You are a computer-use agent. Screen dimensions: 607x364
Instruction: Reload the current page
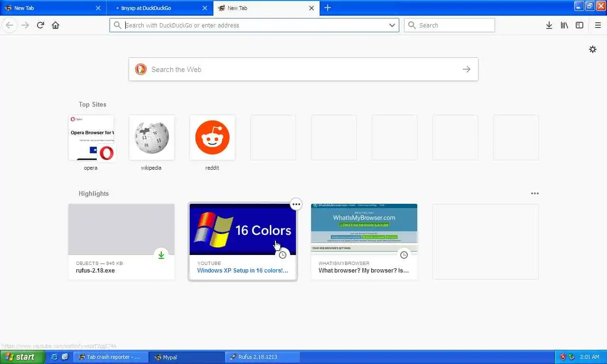pos(40,25)
